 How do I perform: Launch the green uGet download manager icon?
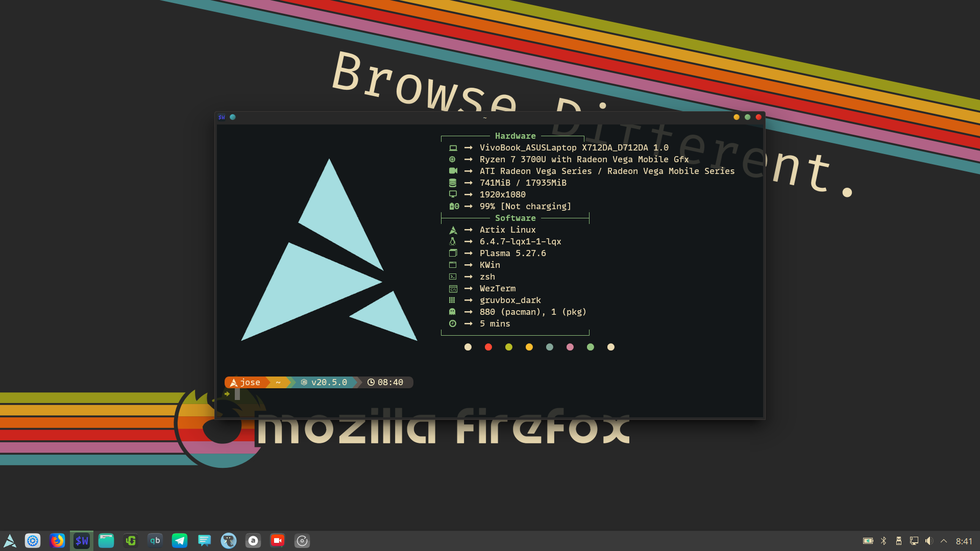(x=131, y=541)
